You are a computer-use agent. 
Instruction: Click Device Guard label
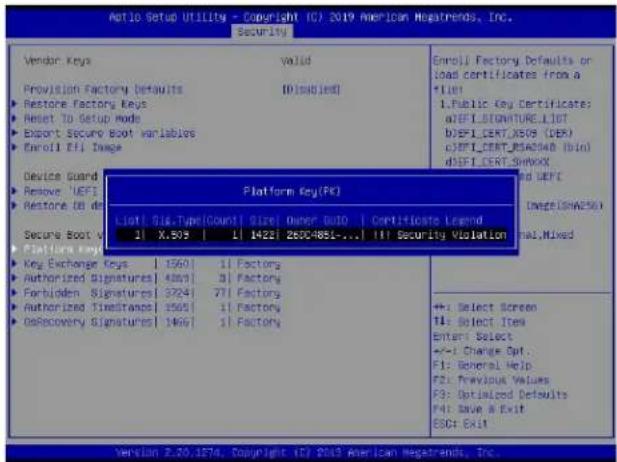[61, 176]
